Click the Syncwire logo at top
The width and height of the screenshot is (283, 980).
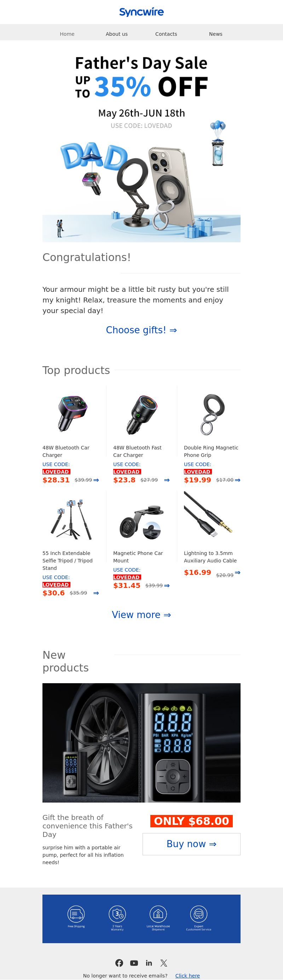pyautogui.click(x=141, y=12)
